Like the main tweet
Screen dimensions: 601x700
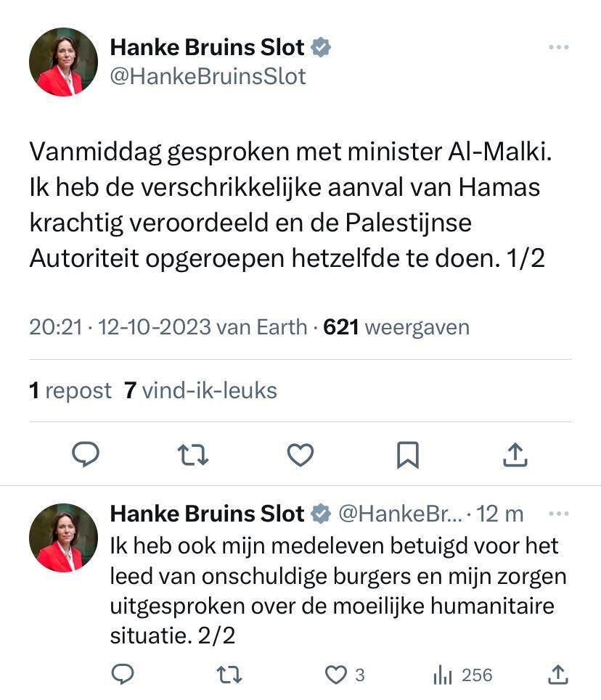(x=300, y=455)
